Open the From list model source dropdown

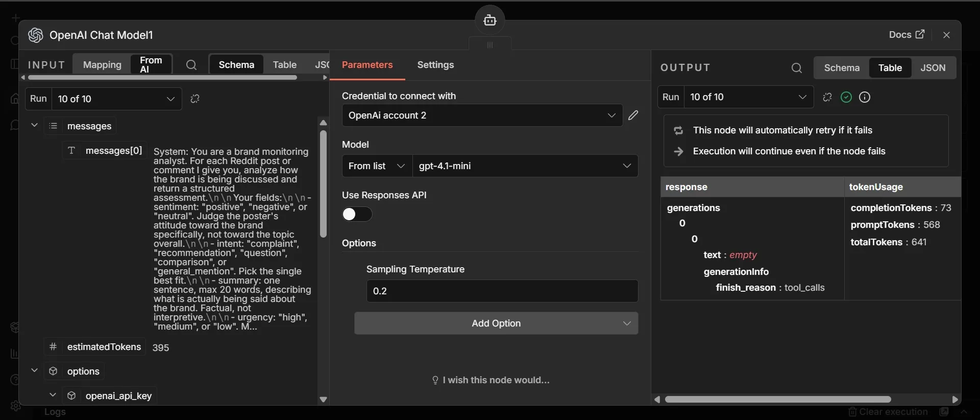click(377, 166)
